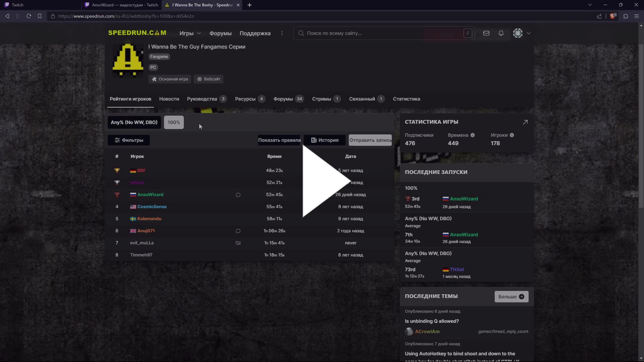Open the Поддержка menu item

[255, 33]
